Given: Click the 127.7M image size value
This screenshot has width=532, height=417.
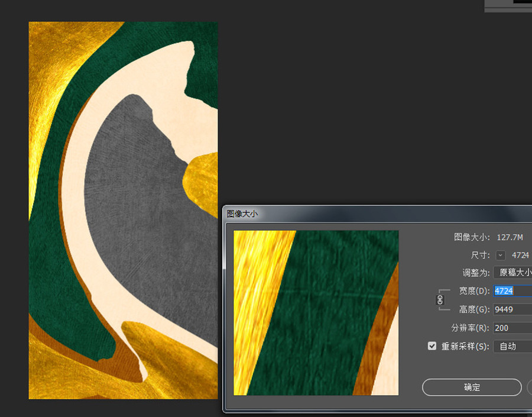Looking at the screenshot, I should click(x=510, y=237).
